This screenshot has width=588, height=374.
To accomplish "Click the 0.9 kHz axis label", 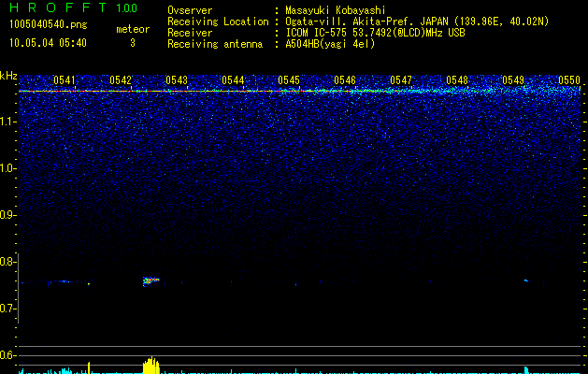I will coord(8,215).
